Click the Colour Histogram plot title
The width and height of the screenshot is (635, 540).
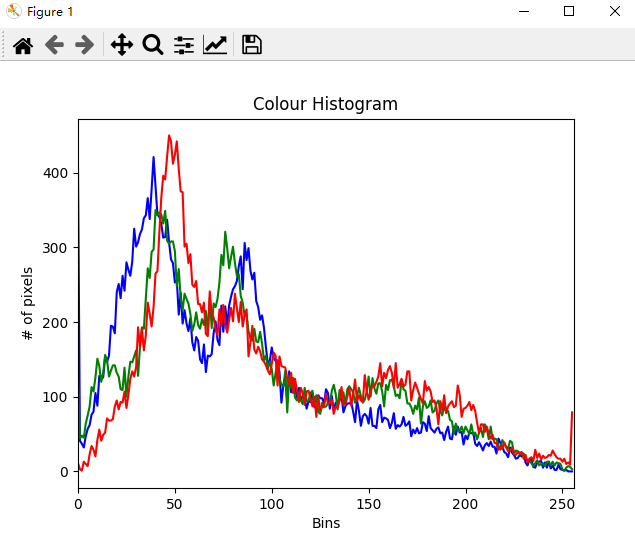[325, 104]
